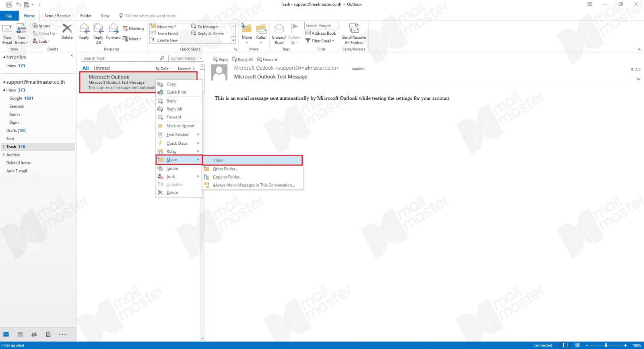Switch to Normal view in status bar
This screenshot has height=349, width=644.
[x=565, y=345]
